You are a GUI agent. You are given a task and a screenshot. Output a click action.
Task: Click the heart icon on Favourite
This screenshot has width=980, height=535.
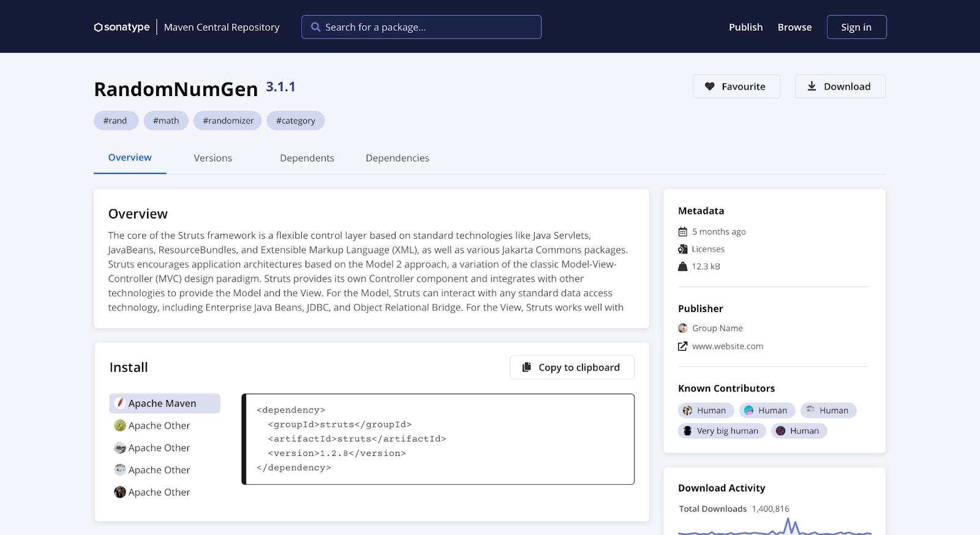709,86
